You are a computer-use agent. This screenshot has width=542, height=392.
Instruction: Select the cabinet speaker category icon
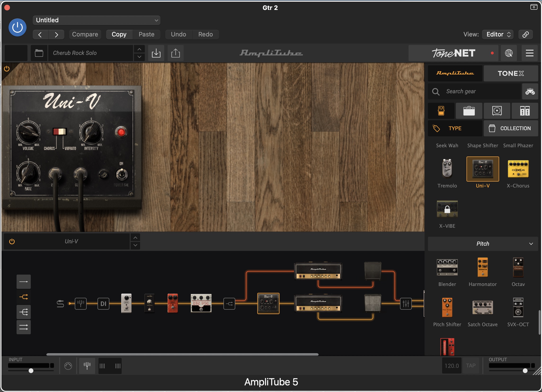pos(497,111)
